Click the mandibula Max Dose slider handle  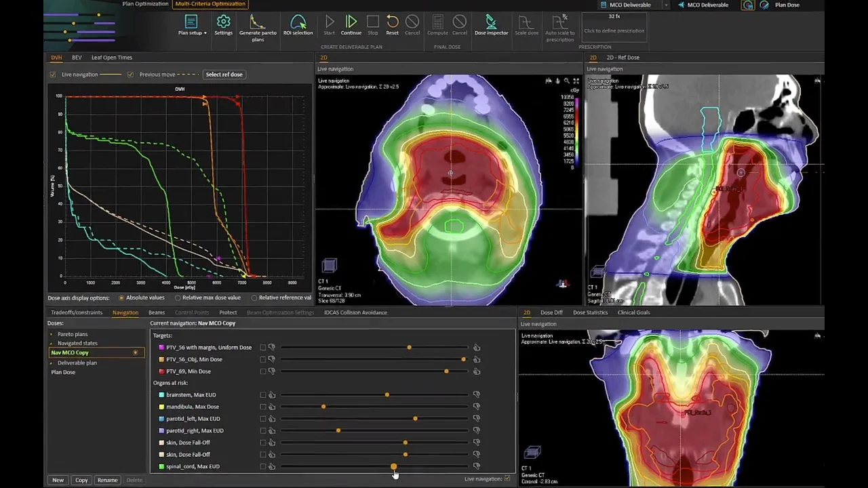(x=323, y=407)
